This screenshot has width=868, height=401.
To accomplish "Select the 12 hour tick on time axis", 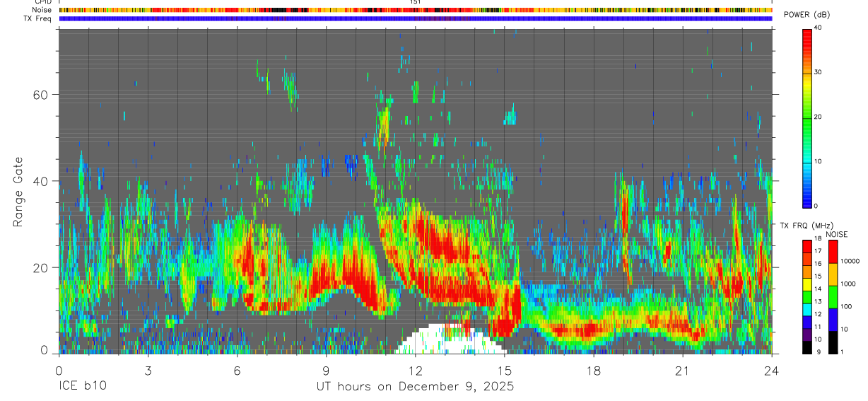I will pyautogui.click(x=415, y=370).
